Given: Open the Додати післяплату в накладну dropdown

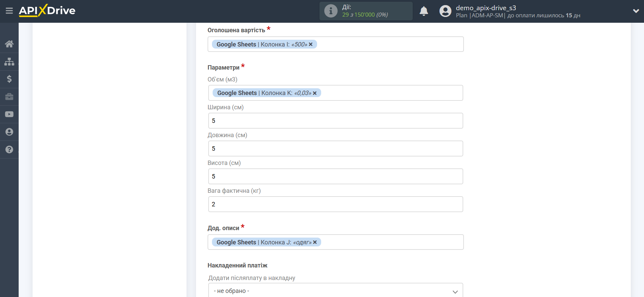Looking at the screenshot, I should [x=335, y=291].
